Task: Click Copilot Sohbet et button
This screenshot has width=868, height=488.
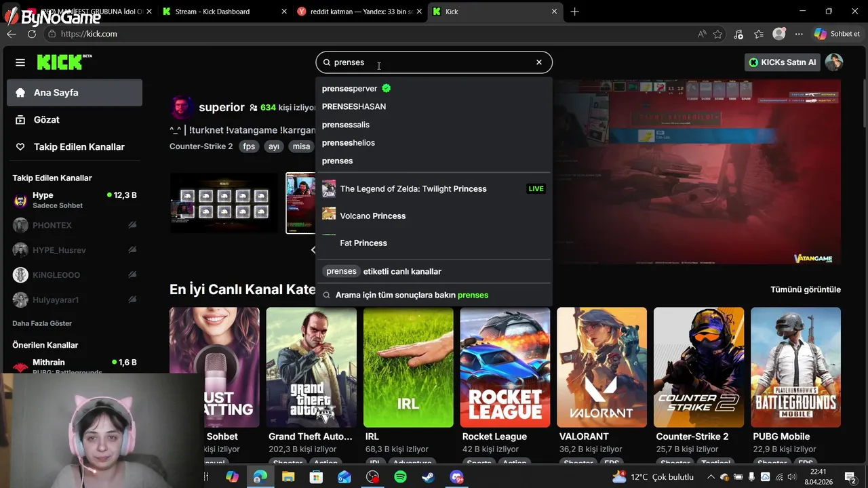Action: 837,34
